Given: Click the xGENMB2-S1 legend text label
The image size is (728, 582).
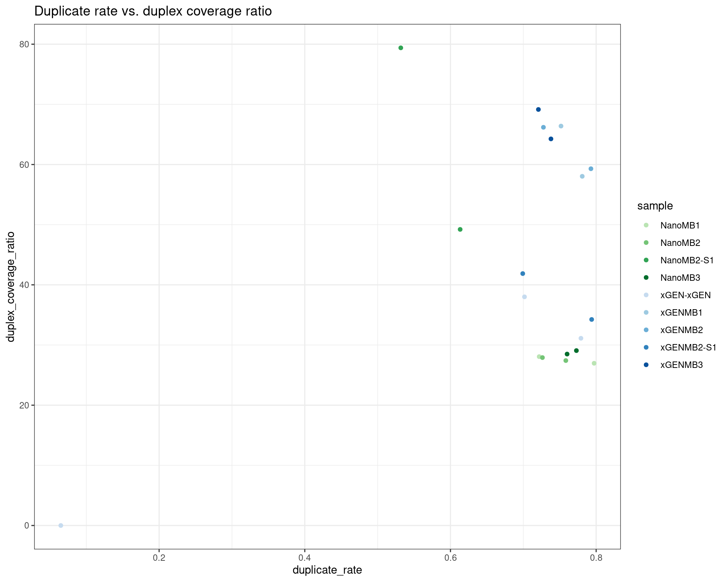Looking at the screenshot, I should (688, 347).
